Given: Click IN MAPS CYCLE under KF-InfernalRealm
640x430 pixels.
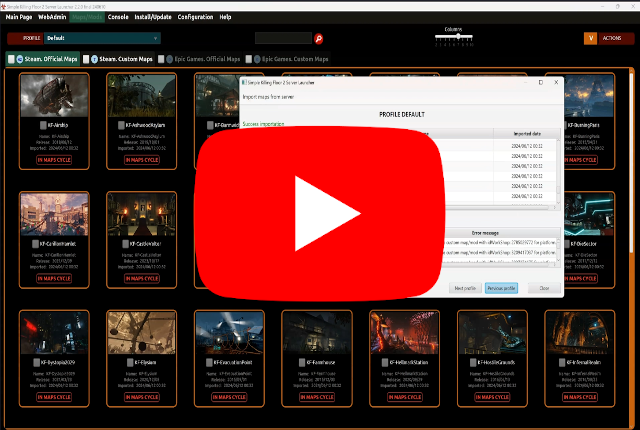Looking at the screenshot, I should coord(580,397).
